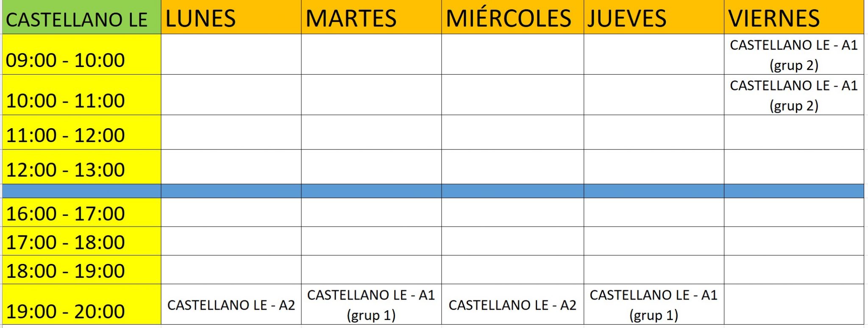Click Martes 19:00 CASTELLANO LE - A1 (grup 1) cell

point(371,305)
